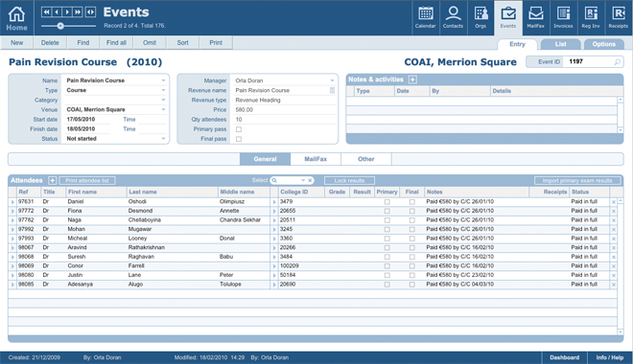The image size is (633, 364).
Task: Go to previous record arrow
Action: [x=57, y=12]
